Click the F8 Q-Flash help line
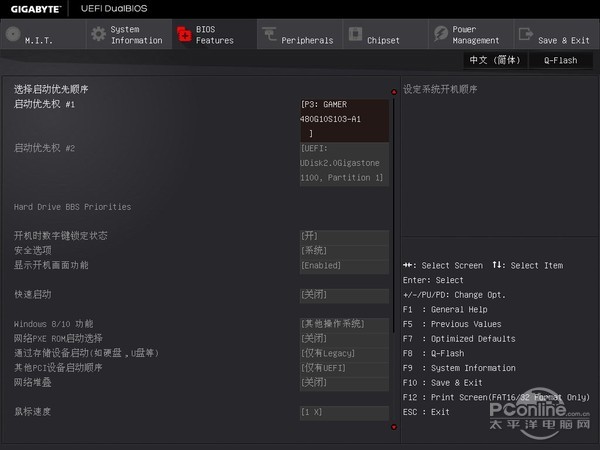The image size is (600, 450). 434,354
